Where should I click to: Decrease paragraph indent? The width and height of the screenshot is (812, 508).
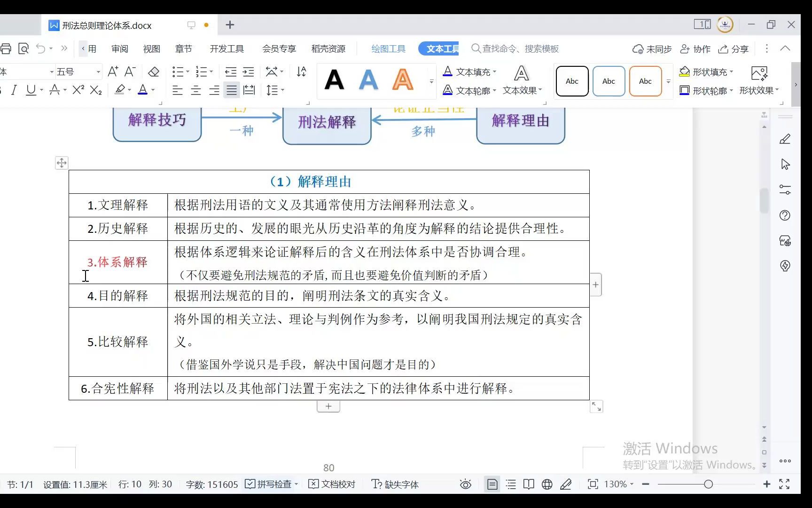(231, 71)
